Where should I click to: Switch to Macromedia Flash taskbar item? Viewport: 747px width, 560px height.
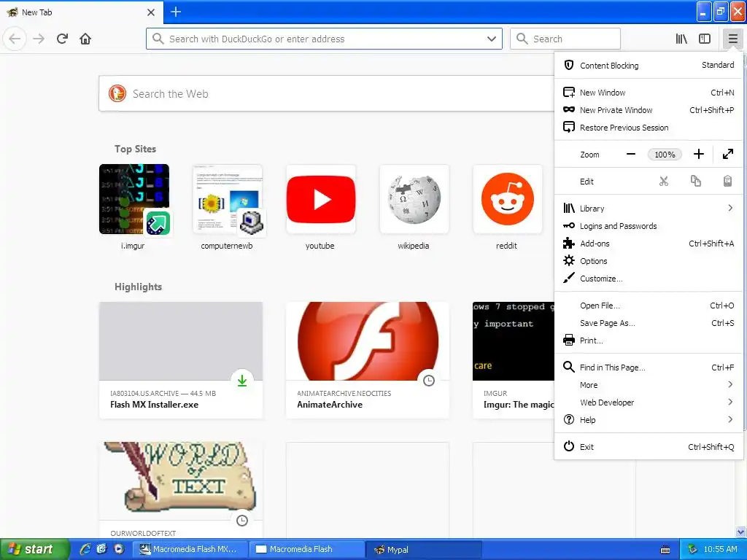point(307,549)
